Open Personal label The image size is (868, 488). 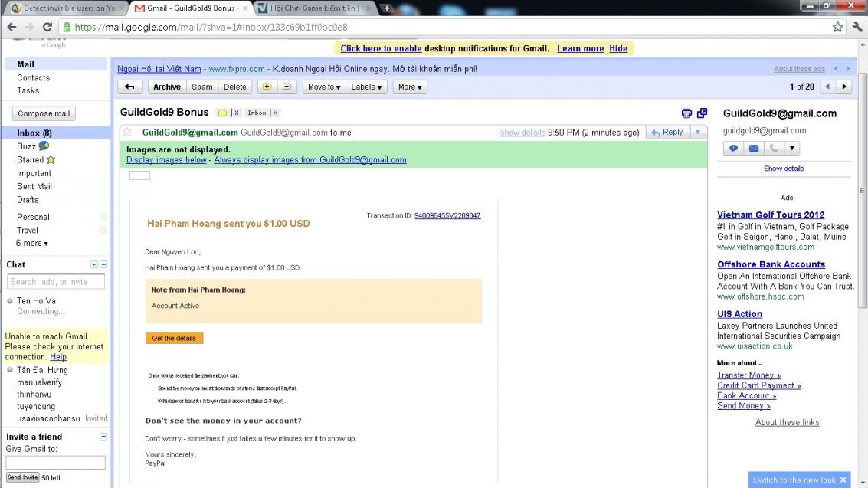(33, 217)
